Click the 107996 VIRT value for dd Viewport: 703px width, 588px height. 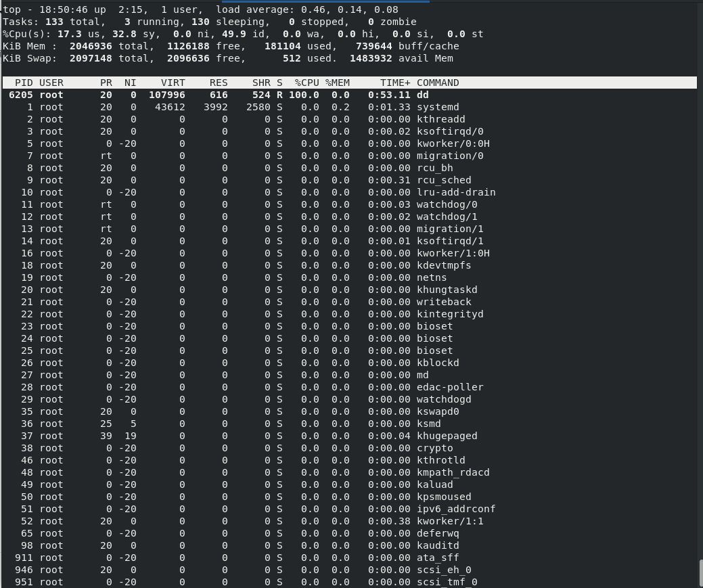pyautogui.click(x=166, y=95)
